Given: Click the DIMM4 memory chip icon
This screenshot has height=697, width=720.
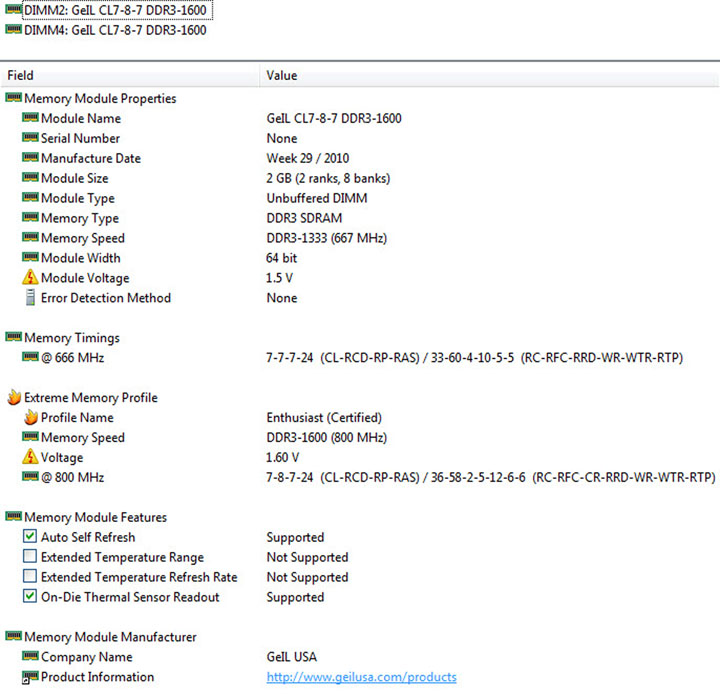Looking at the screenshot, I should point(13,29).
